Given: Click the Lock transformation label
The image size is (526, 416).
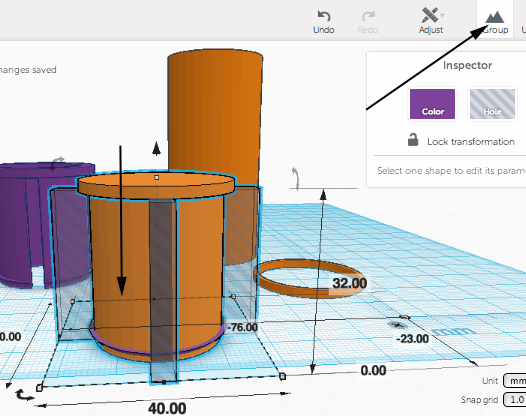Looking at the screenshot, I should click(471, 142).
